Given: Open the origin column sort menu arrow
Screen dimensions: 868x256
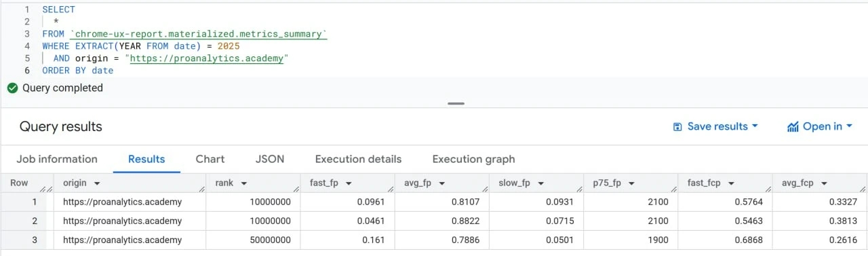Looking at the screenshot, I should click(97, 183).
